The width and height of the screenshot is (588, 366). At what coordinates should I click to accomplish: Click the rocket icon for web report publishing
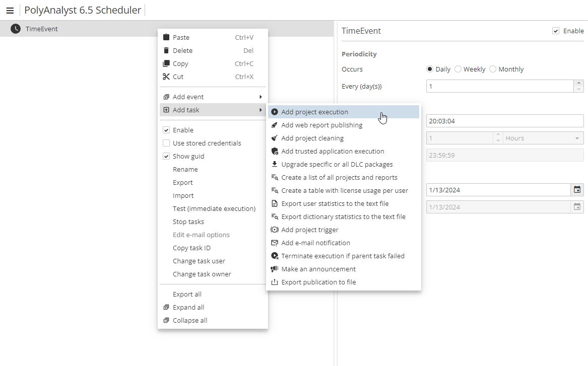tap(275, 125)
